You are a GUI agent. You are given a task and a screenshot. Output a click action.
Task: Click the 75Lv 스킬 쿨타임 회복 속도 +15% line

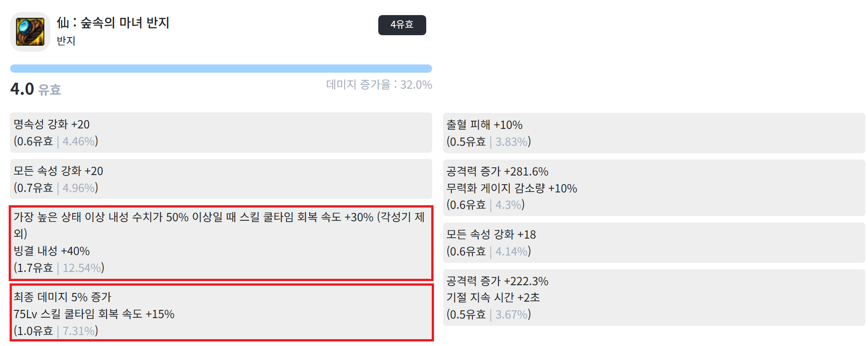94,314
